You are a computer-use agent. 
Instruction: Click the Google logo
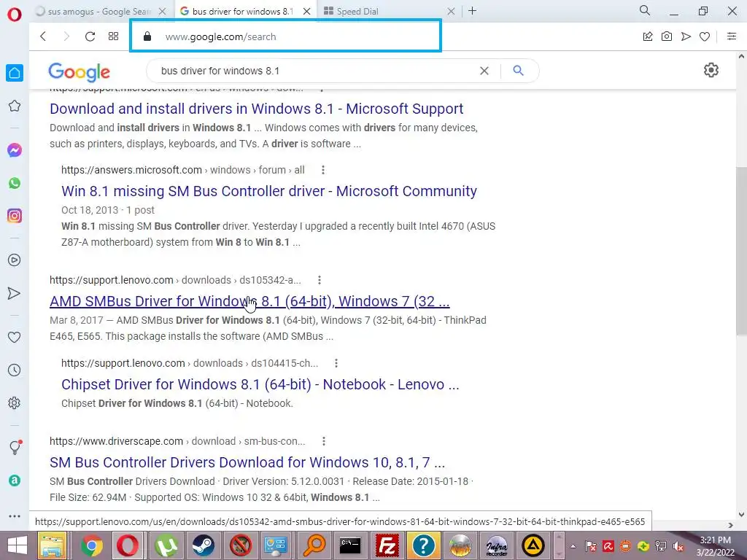click(x=79, y=72)
